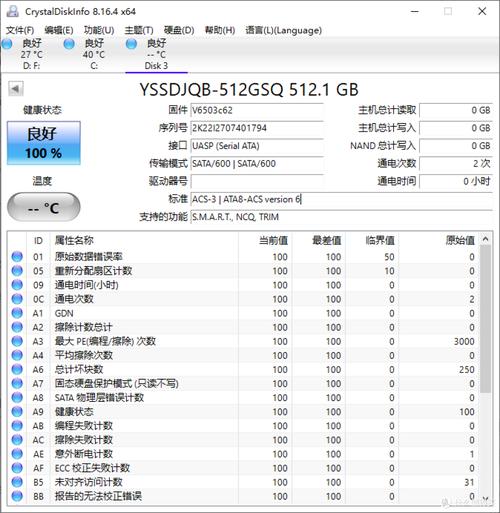Open the 语言(L)(Language) menu

[x=284, y=30]
